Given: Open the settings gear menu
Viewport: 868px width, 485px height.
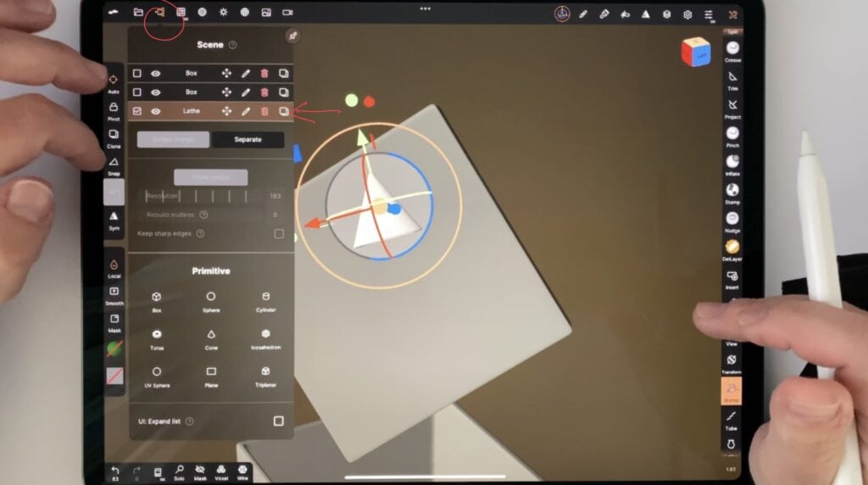Looking at the screenshot, I should click(x=687, y=14).
